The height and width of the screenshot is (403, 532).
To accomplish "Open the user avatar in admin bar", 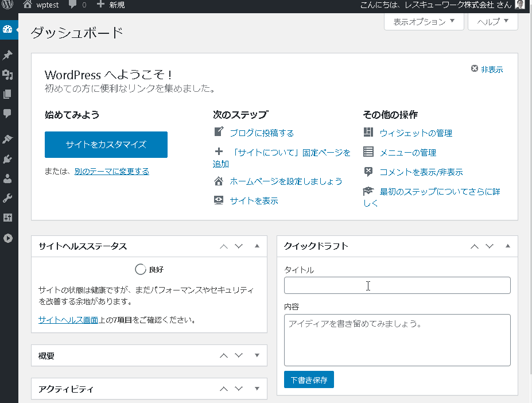I will (519, 5).
